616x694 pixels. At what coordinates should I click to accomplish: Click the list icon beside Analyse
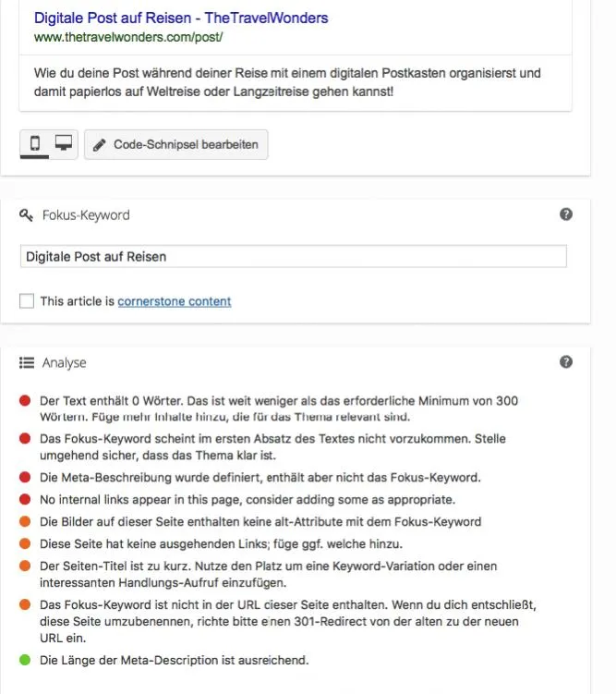coord(27,362)
